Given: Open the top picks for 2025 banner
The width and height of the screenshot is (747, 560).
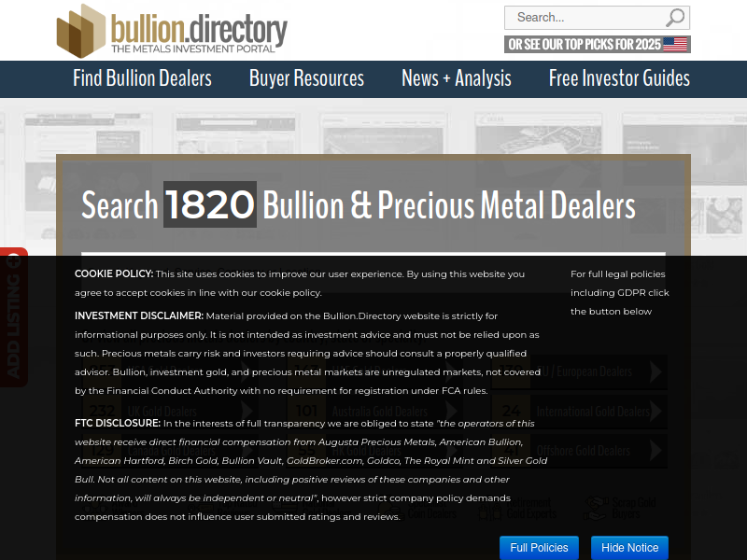Looking at the screenshot, I should (x=585, y=44).
